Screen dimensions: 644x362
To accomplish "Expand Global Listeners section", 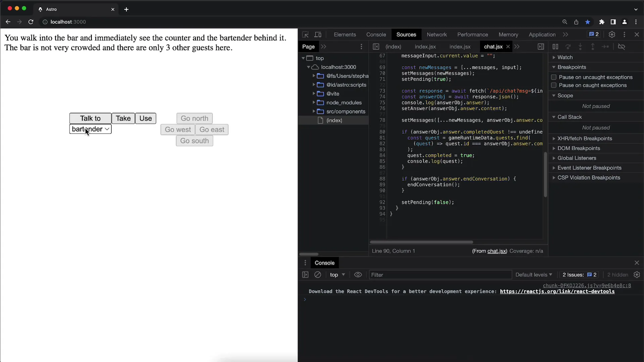I will 577,158.
